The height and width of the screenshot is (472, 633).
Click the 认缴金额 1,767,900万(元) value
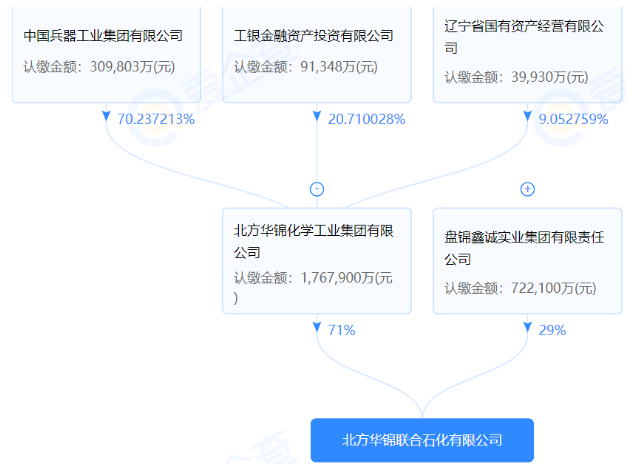(313, 287)
